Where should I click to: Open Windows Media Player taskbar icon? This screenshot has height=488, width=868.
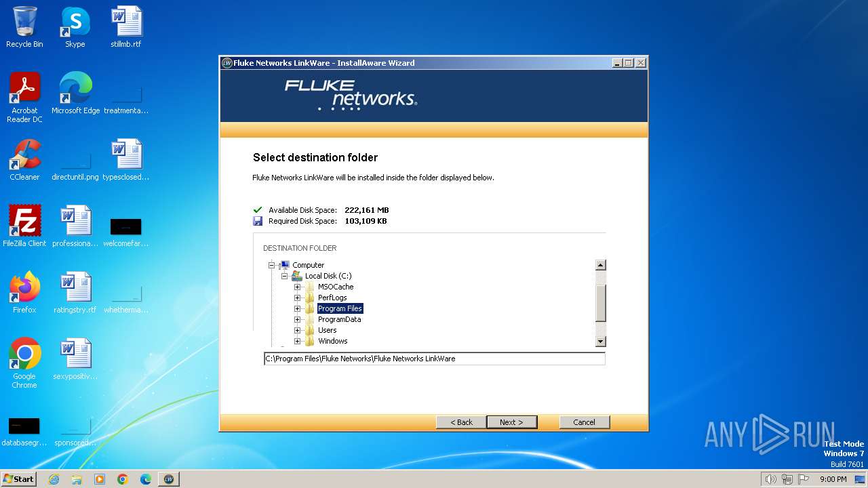100,479
